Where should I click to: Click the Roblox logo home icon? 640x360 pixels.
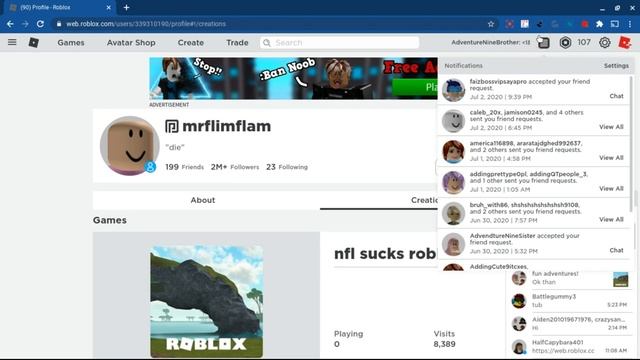point(33,42)
